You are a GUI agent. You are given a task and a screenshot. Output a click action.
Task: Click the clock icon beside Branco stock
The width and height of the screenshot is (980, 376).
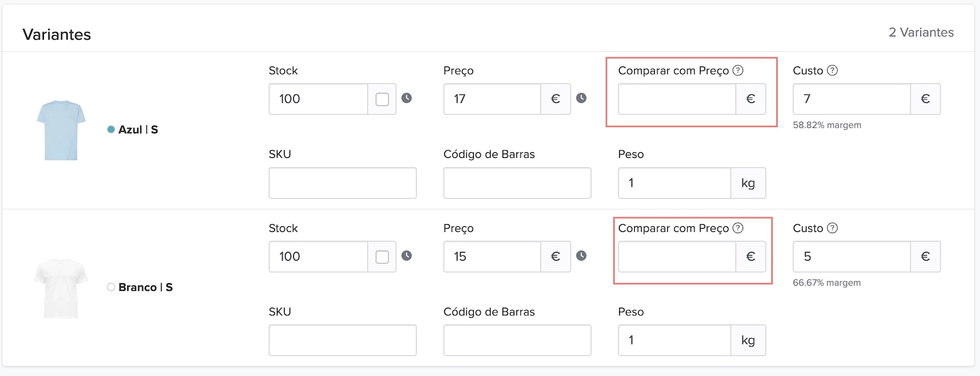point(407,256)
